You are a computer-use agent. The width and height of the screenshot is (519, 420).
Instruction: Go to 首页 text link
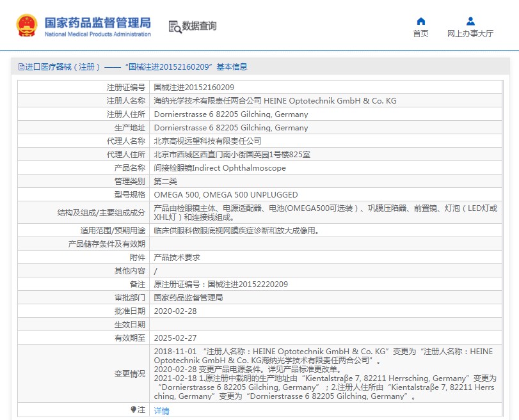tap(420, 33)
